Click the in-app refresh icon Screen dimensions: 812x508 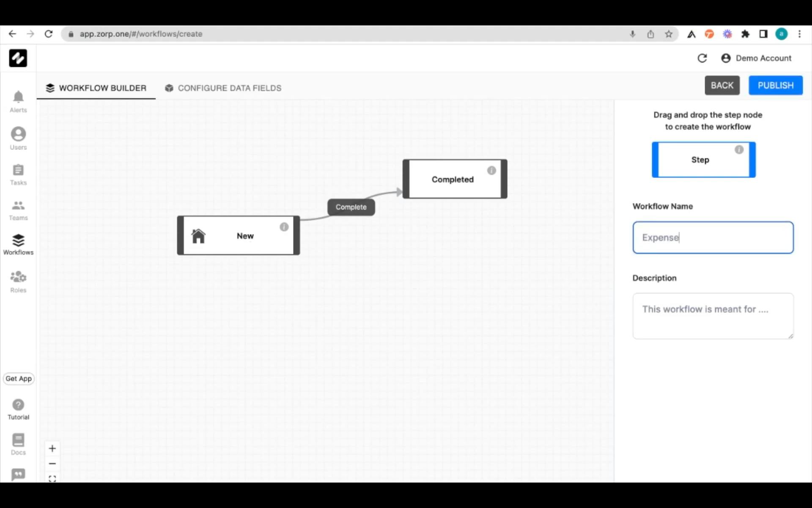point(702,58)
